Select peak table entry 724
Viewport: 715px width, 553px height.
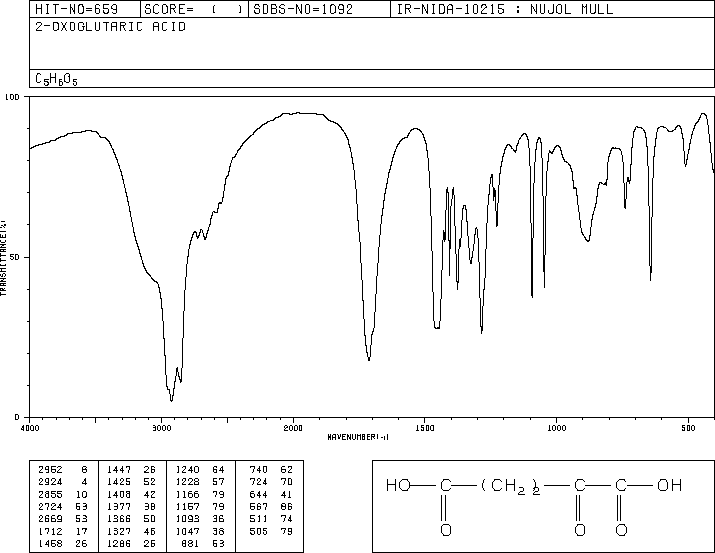coord(259,482)
